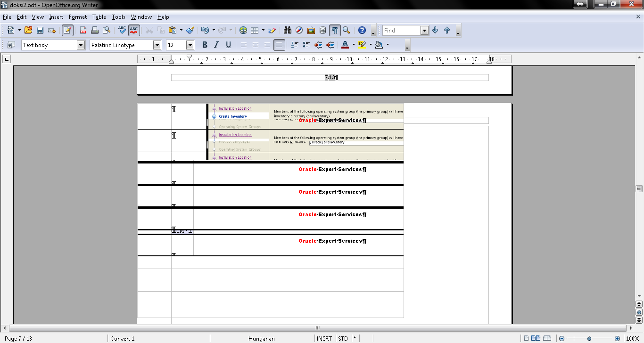Screen dimensions: 644x343
Task: Paste clipboard contents icon
Action: tap(173, 30)
